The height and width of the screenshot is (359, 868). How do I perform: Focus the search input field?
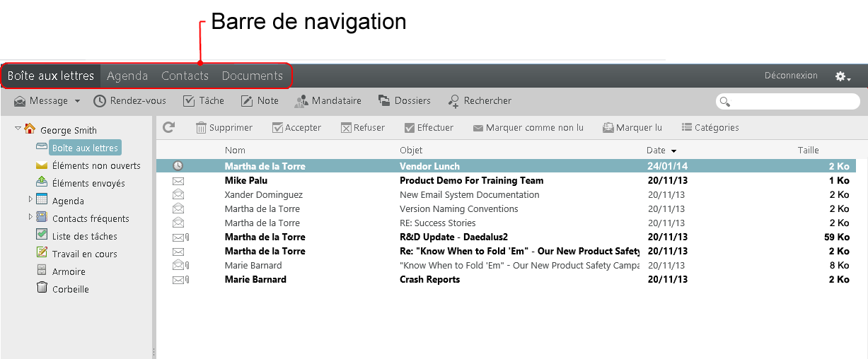788,102
